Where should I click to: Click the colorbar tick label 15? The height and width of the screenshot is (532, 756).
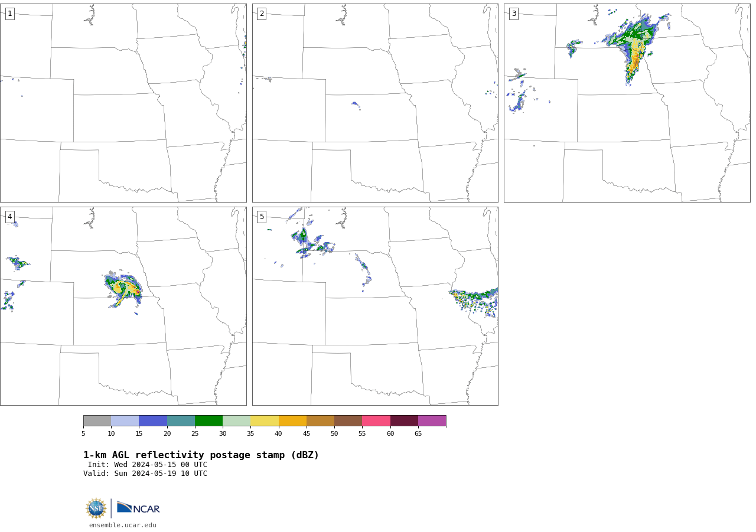[x=139, y=434]
